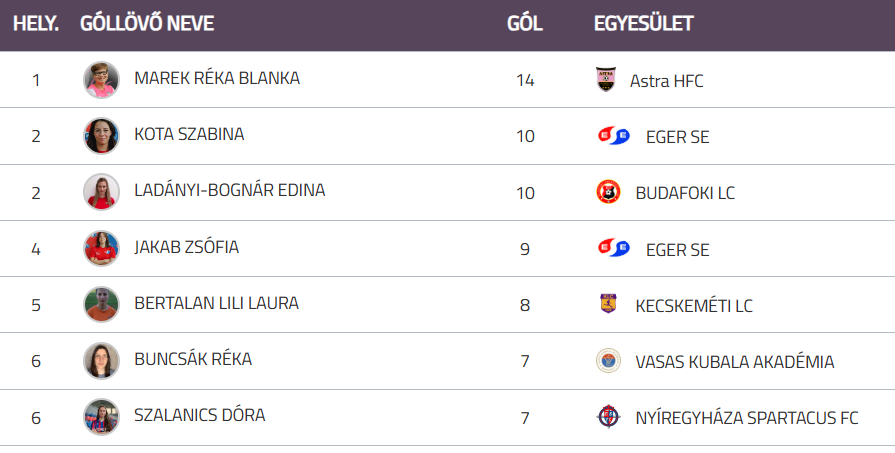Click Jakab Zsófia's profile picture

click(101, 248)
